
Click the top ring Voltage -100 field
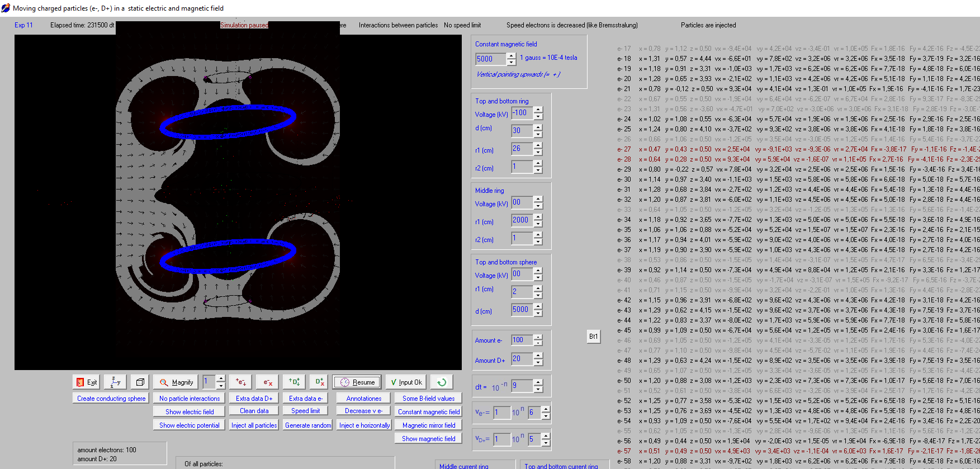coord(522,113)
